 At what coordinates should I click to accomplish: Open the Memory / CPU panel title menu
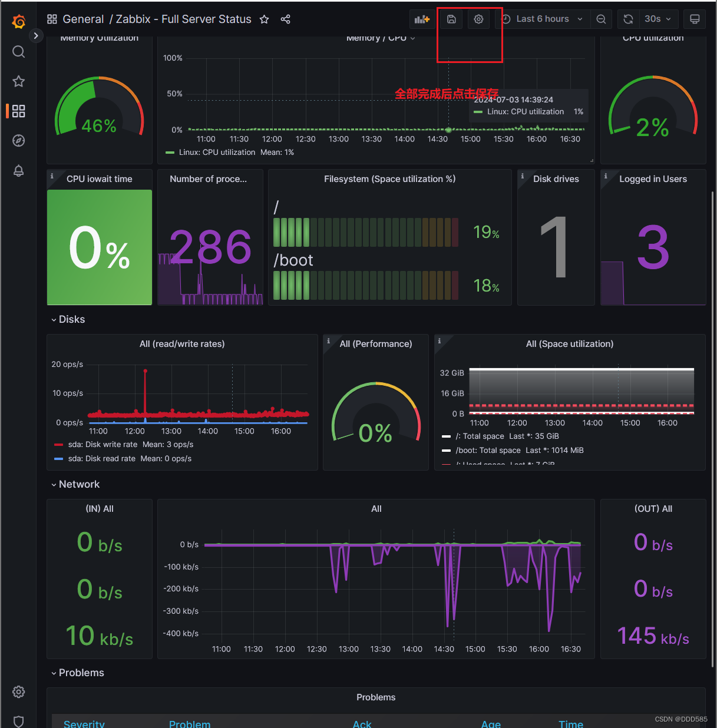381,38
